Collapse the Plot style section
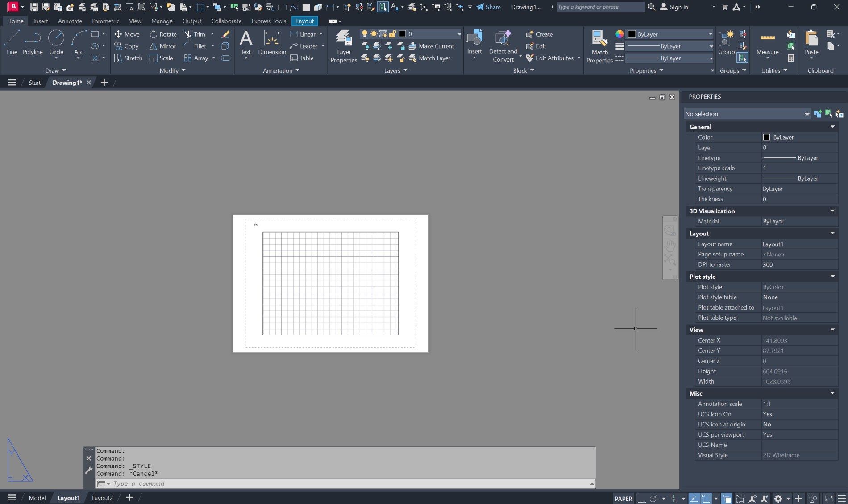The width and height of the screenshot is (848, 504). click(832, 277)
